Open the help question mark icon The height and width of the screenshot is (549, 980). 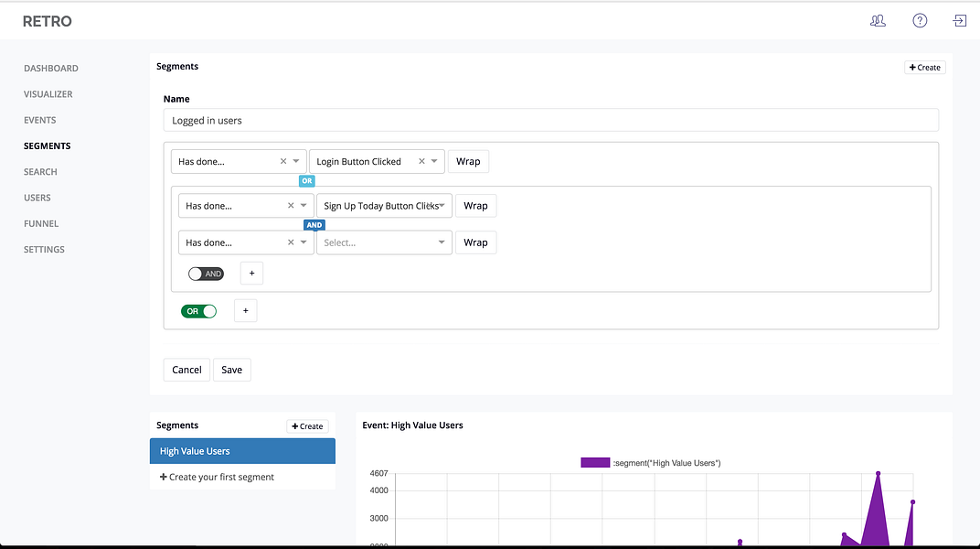pos(920,21)
